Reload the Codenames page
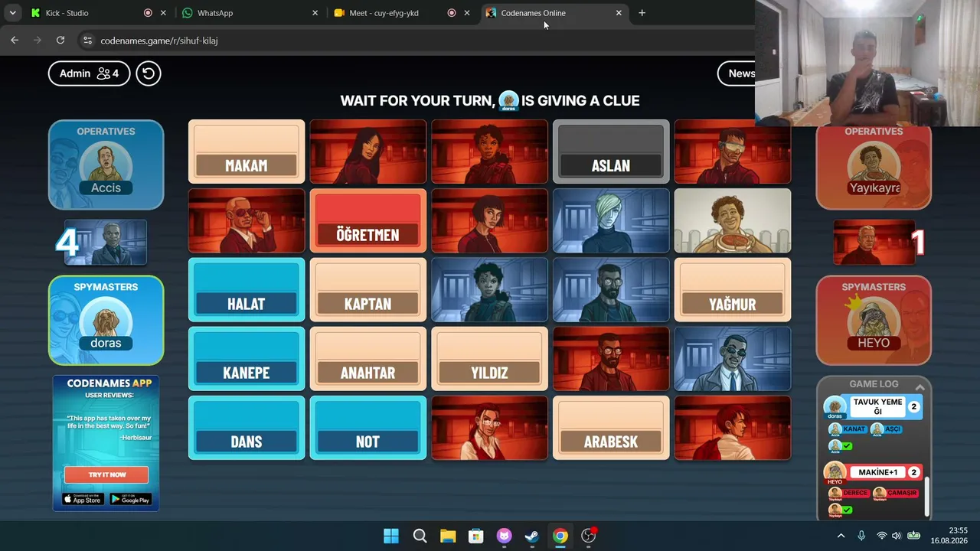Viewport: 980px width, 551px height. pyautogui.click(x=60, y=41)
